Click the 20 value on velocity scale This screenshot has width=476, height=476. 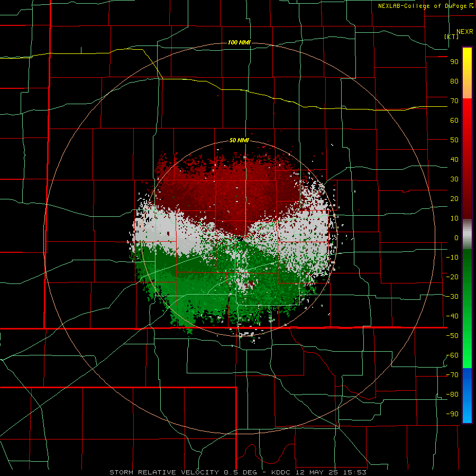tap(454, 199)
